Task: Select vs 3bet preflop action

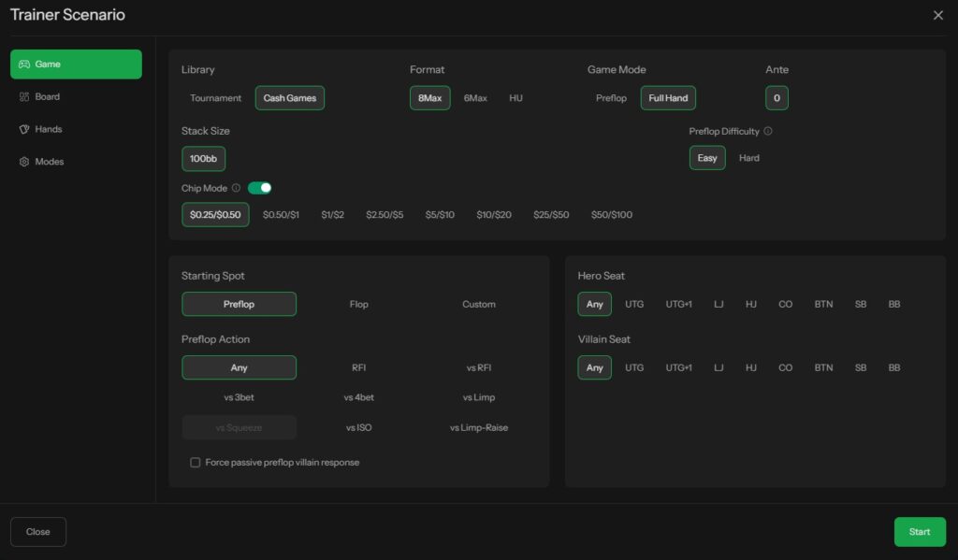Action: click(x=239, y=397)
